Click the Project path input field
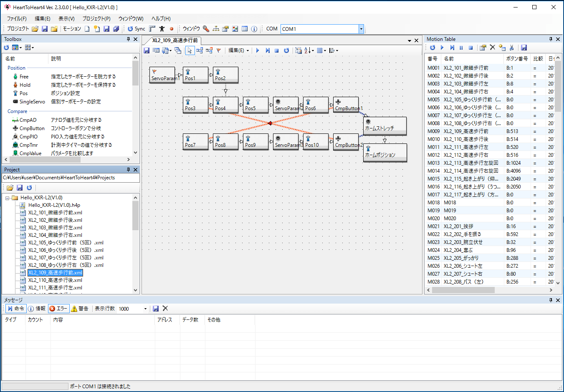This screenshot has width=564, height=392. (x=71, y=178)
